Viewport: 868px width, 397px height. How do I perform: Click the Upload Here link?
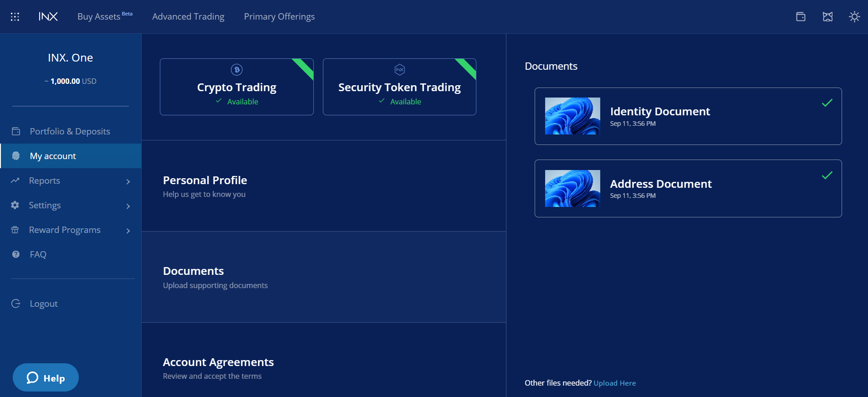(x=614, y=383)
